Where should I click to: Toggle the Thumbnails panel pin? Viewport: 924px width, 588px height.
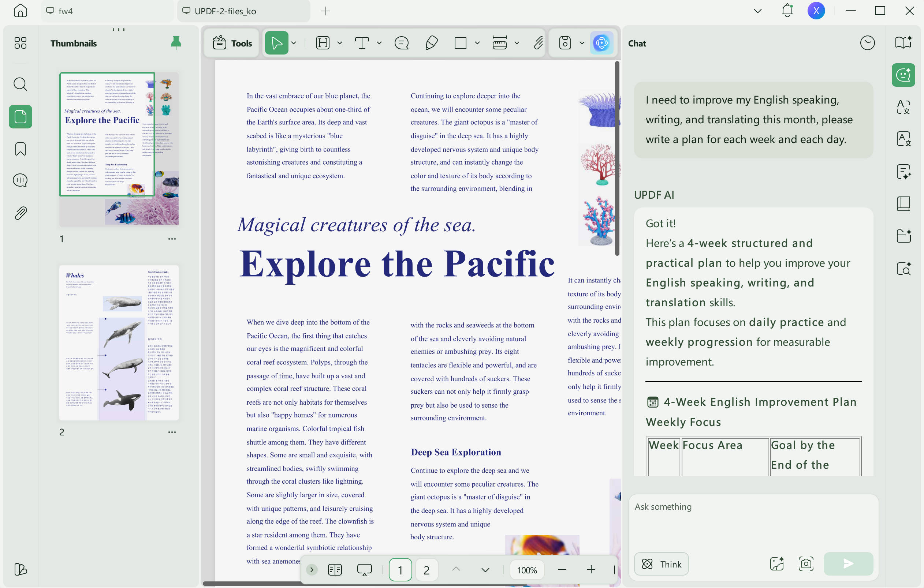(176, 43)
